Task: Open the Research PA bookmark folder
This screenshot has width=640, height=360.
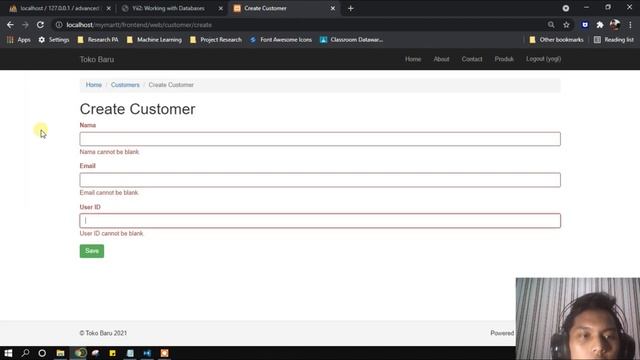Action: [x=98, y=40]
